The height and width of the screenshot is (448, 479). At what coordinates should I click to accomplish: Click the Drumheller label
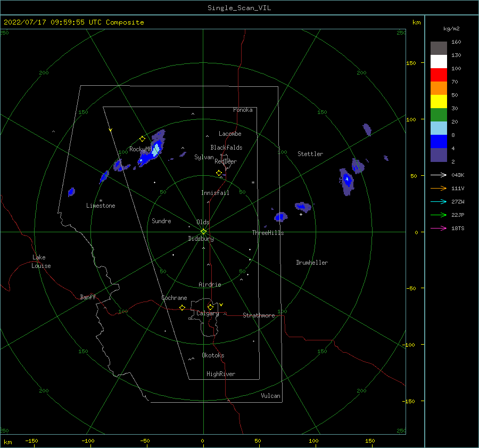312,263
